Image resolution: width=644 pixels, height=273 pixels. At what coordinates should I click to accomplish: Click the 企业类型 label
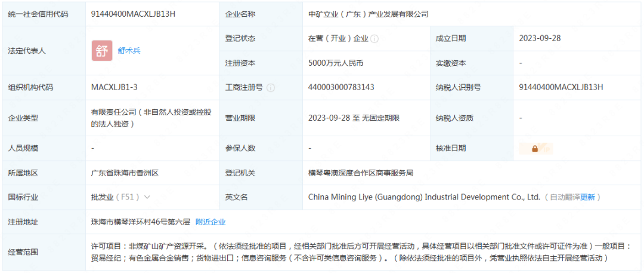(23, 118)
